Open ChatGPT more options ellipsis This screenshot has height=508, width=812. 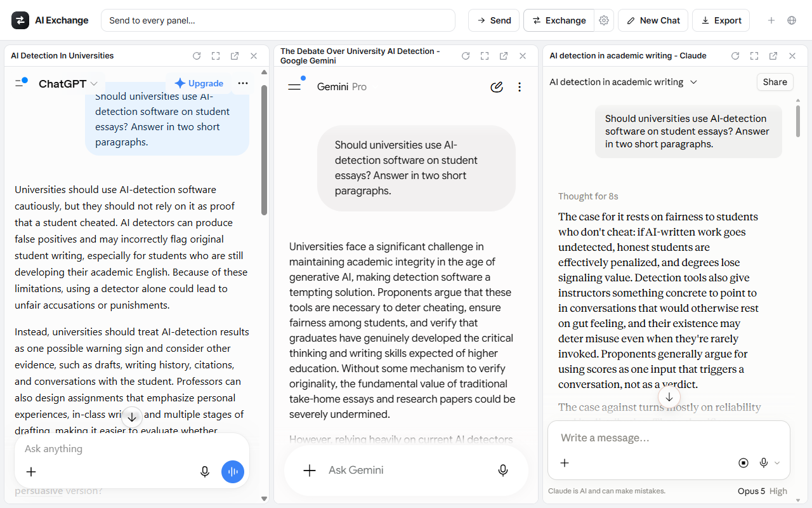pos(243,83)
